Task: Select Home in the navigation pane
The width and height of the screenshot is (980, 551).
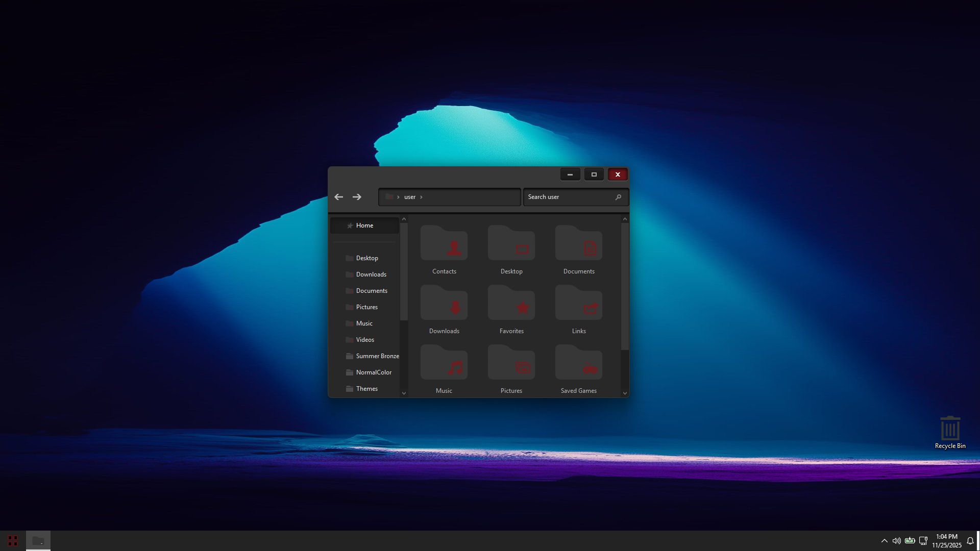Action: coord(364,226)
